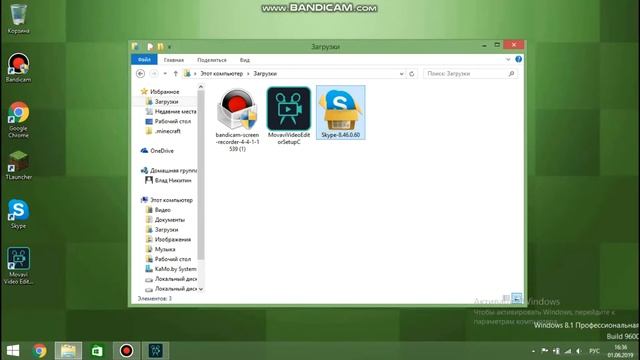640x360 pixels.
Task: Click the new folder quick access icon
Action: (x=160, y=47)
